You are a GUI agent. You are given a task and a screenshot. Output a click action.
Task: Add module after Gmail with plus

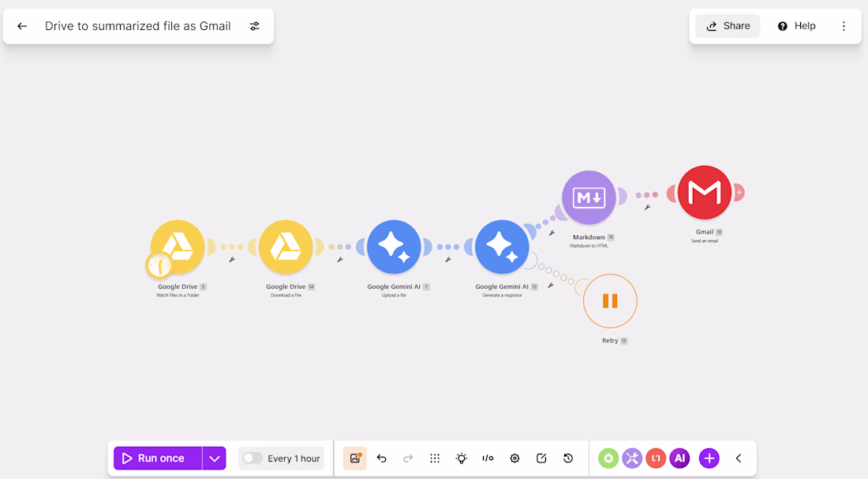point(739,193)
